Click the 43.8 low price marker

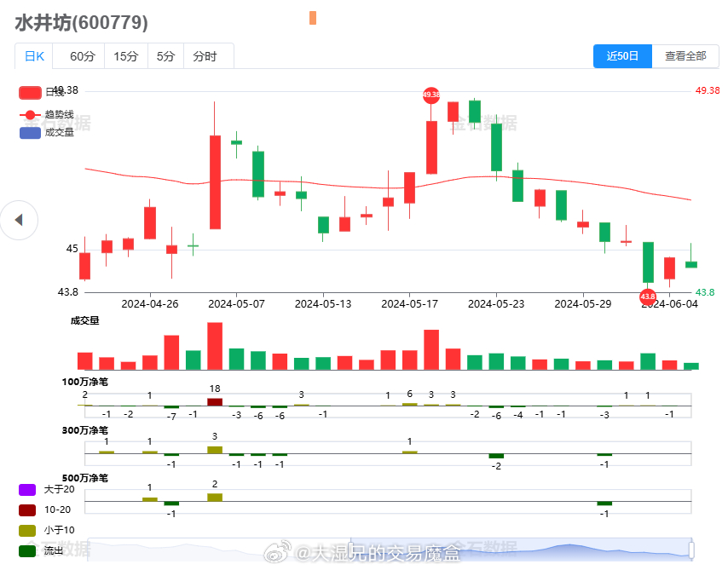[x=648, y=297]
